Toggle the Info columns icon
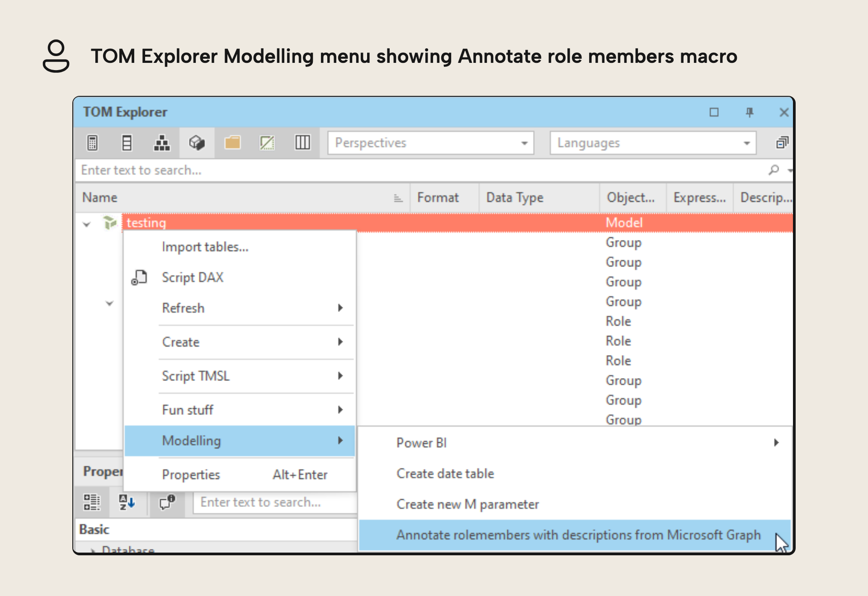Image resolution: width=868 pixels, height=596 pixels. pyautogui.click(x=302, y=143)
